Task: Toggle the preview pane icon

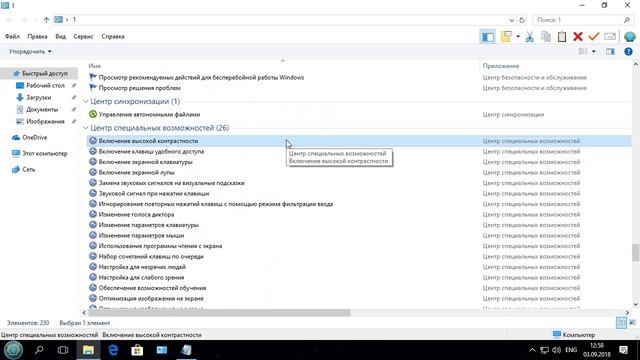Action: (x=610, y=51)
